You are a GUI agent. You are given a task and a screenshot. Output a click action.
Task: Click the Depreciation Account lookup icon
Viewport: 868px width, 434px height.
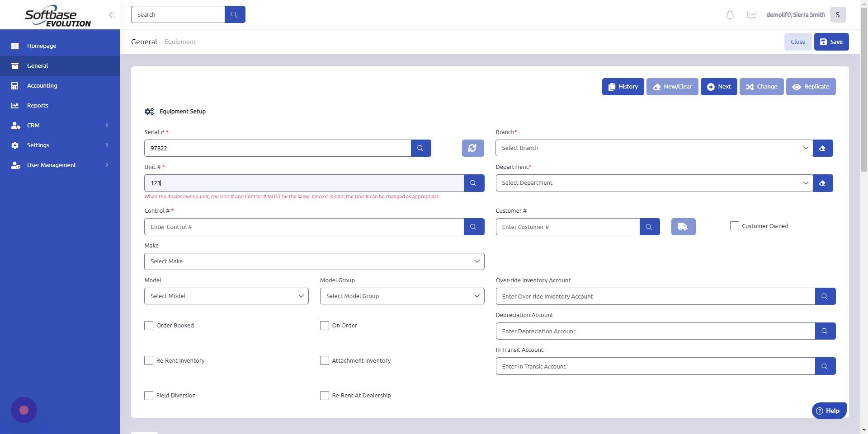[825, 331]
